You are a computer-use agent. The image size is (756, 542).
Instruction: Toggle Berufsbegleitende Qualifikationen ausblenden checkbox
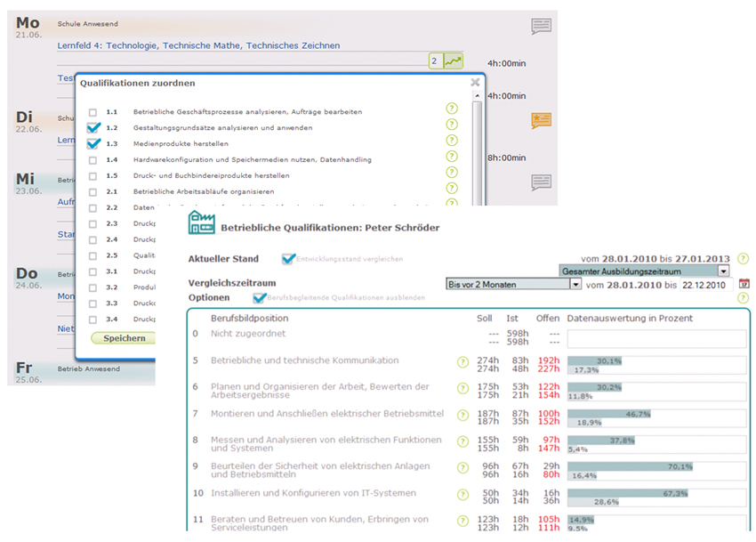coord(259,298)
